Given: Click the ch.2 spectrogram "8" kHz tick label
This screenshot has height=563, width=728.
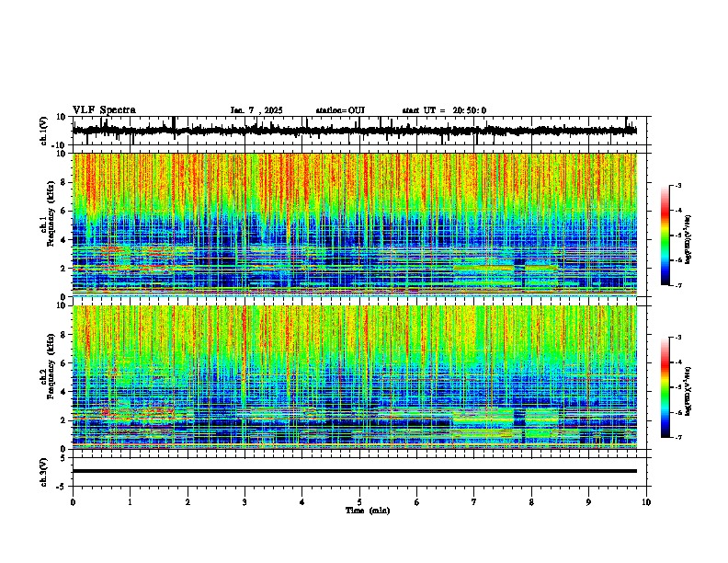Looking at the screenshot, I should 63,335.
